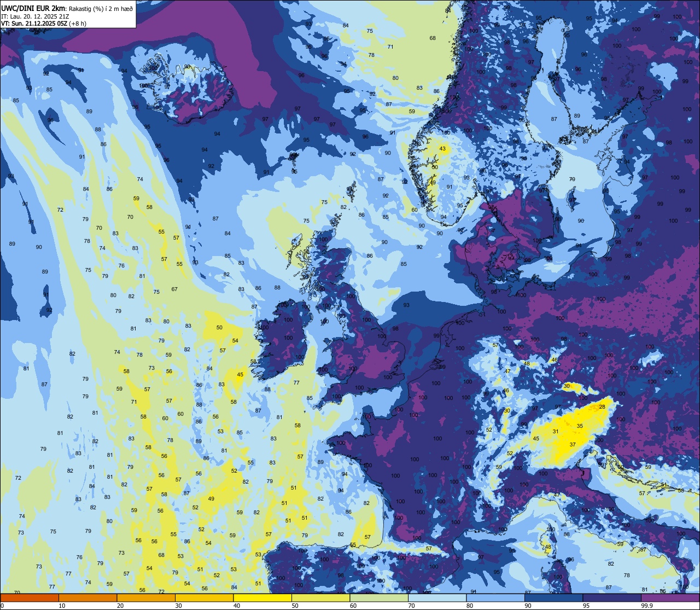Click the 95–99.9% dark navy legend swatch
Screen dimensions: 700x610
coord(612,598)
